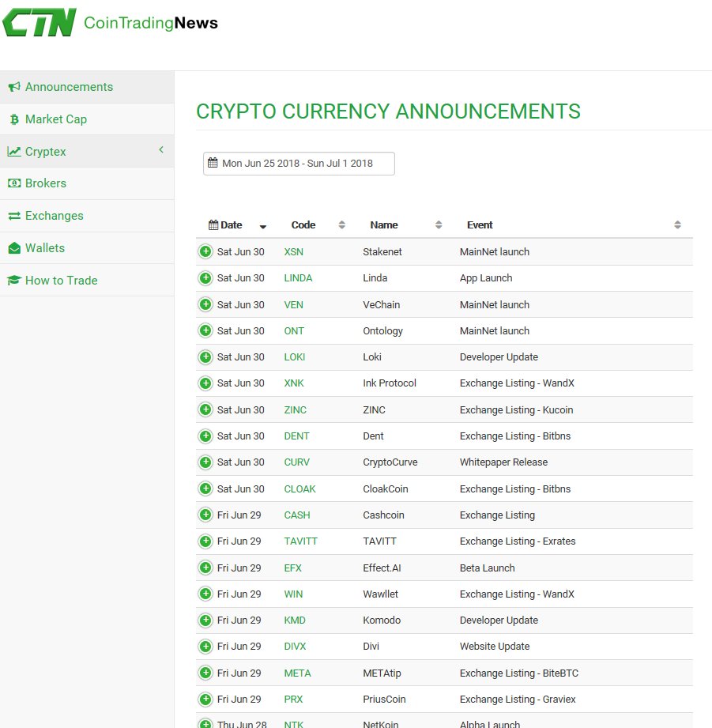The image size is (712, 728).
Task: Sort table by Code column arrows
Action: [x=341, y=224]
